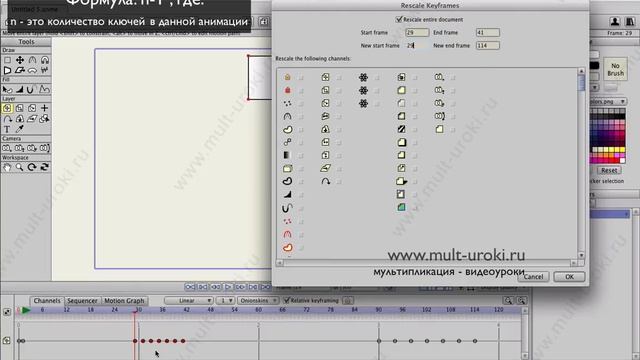Select the black wedge fill tool in Fill
Screen dimensions: 640x360
[x=20, y=89]
